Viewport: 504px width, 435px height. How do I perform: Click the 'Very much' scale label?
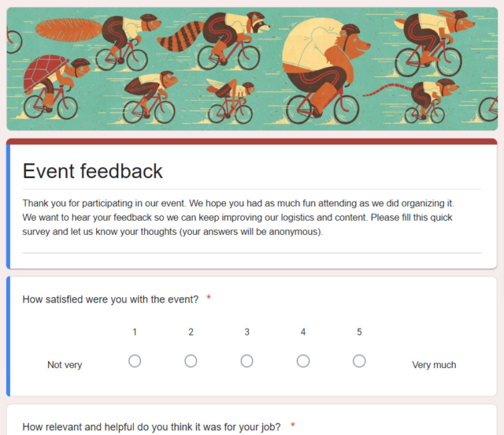[434, 365]
